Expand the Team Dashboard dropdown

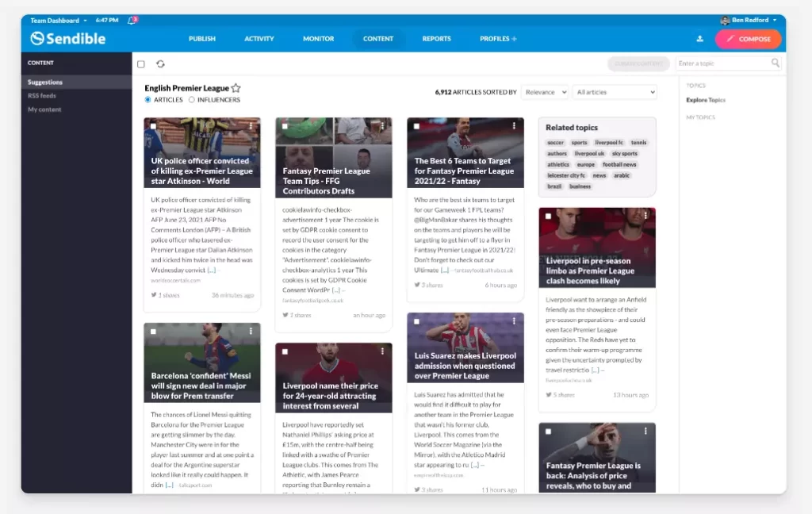[59, 21]
